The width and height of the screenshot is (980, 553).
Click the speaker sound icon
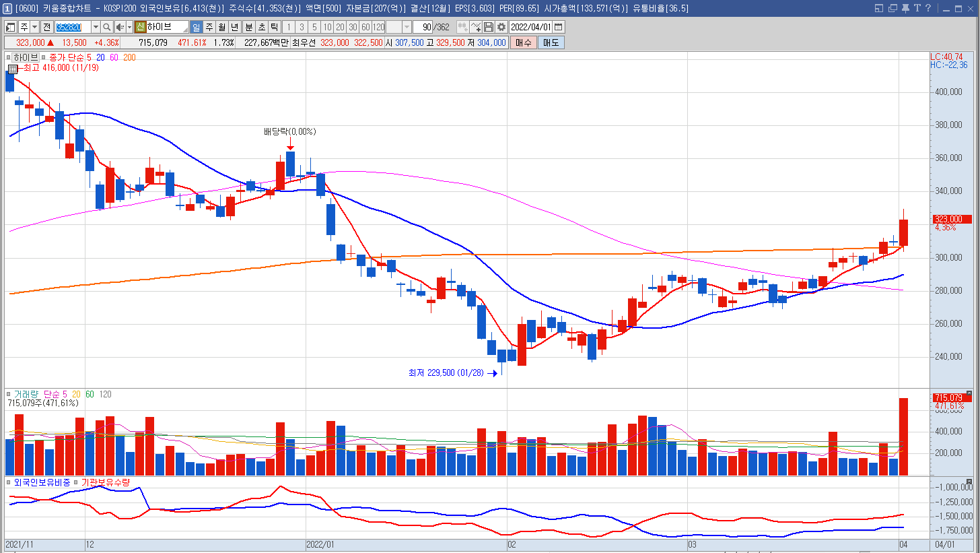pyautogui.click(x=120, y=27)
